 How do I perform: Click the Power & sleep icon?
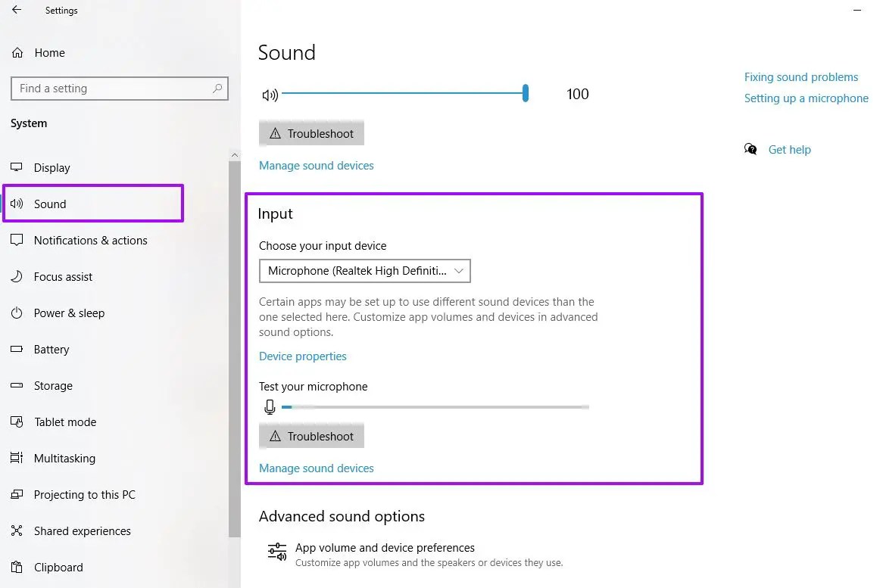click(17, 313)
